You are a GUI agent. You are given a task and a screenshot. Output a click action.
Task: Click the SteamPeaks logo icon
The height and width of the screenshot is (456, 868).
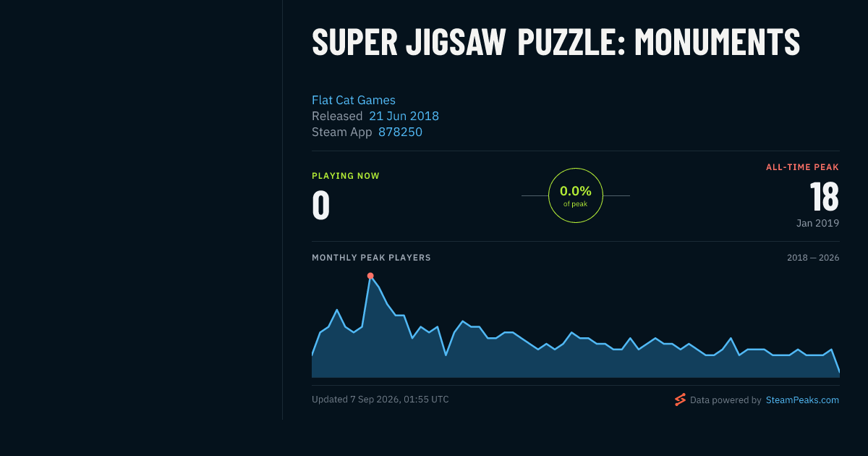[680, 400]
